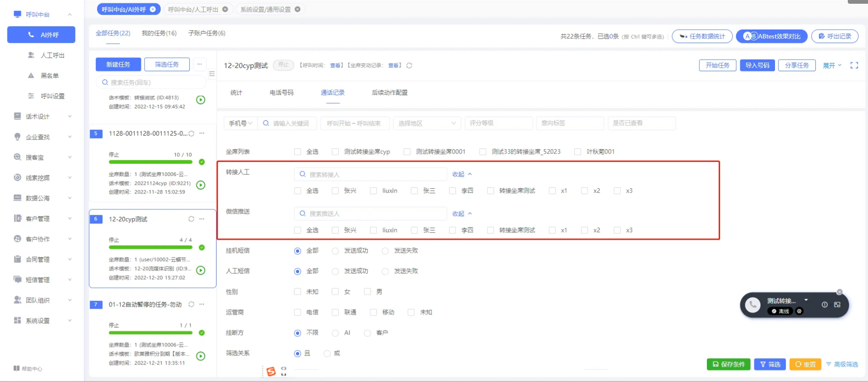Viewport: 868px width, 382px height.
Task: Open the 我的任务(16) tab
Action: [159, 33]
